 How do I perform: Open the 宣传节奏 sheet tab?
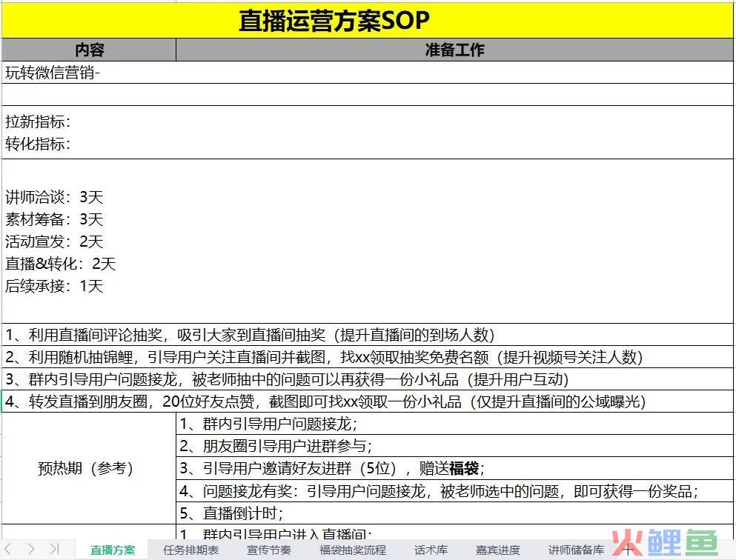point(269,550)
